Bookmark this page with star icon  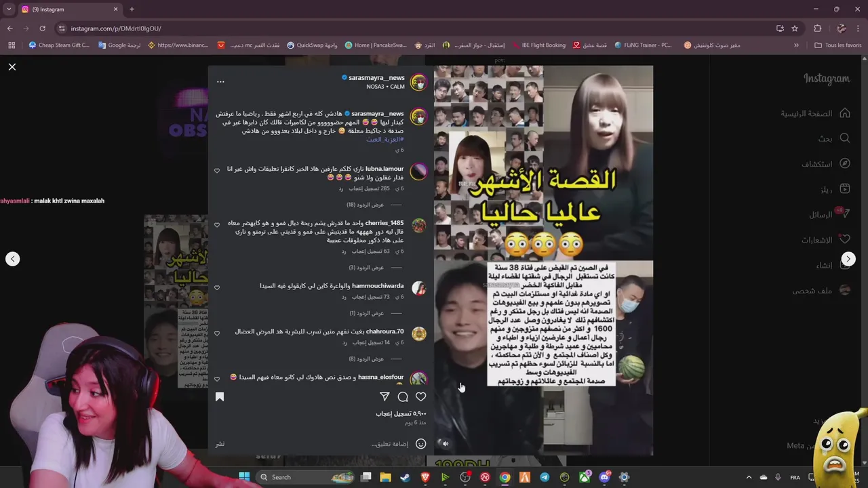(x=795, y=28)
